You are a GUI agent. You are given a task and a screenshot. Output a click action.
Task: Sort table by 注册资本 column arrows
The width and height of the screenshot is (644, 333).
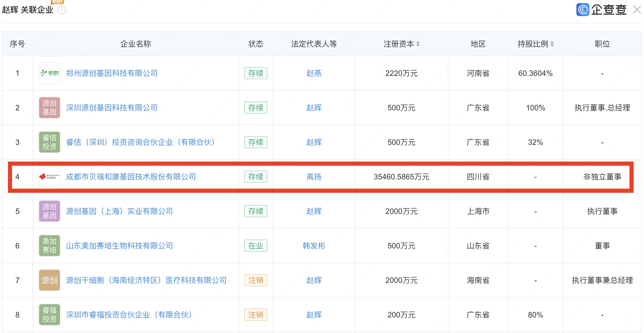[418, 44]
